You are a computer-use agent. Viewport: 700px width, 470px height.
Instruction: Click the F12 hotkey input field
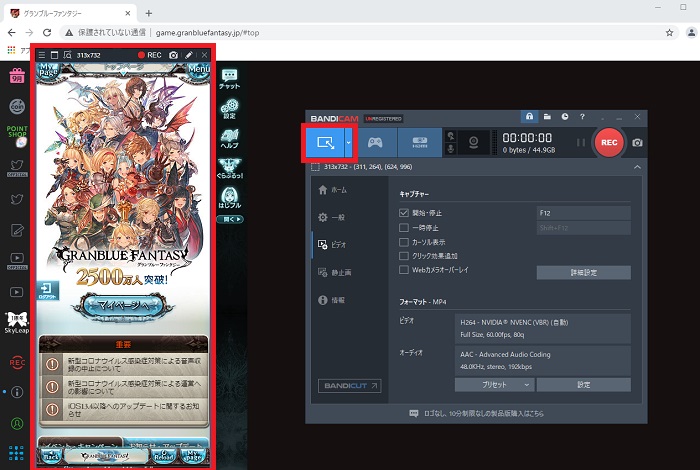[583, 213]
